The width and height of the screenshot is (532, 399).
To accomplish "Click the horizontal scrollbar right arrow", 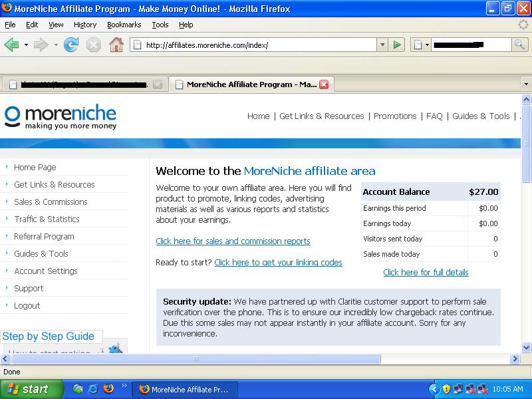I will coord(515,358).
